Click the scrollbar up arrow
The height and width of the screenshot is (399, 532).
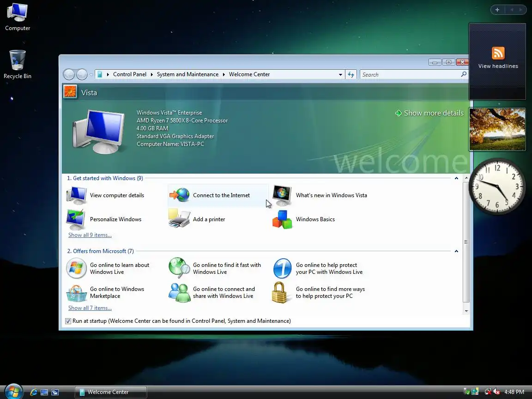click(x=466, y=178)
